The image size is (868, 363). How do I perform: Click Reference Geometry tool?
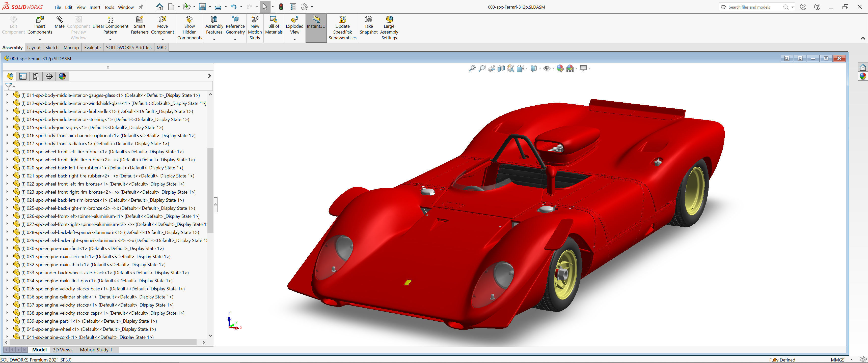(x=235, y=25)
